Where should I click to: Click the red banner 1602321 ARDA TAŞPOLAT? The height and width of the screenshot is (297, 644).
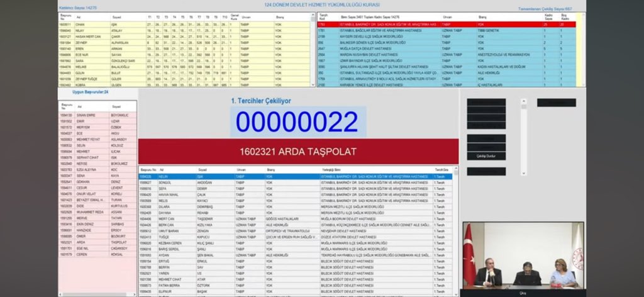(298, 152)
